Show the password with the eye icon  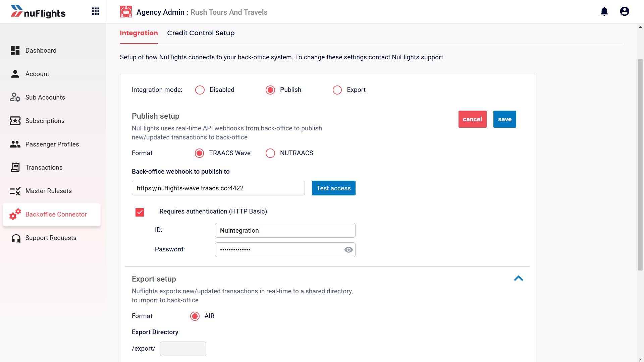click(348, 250)
